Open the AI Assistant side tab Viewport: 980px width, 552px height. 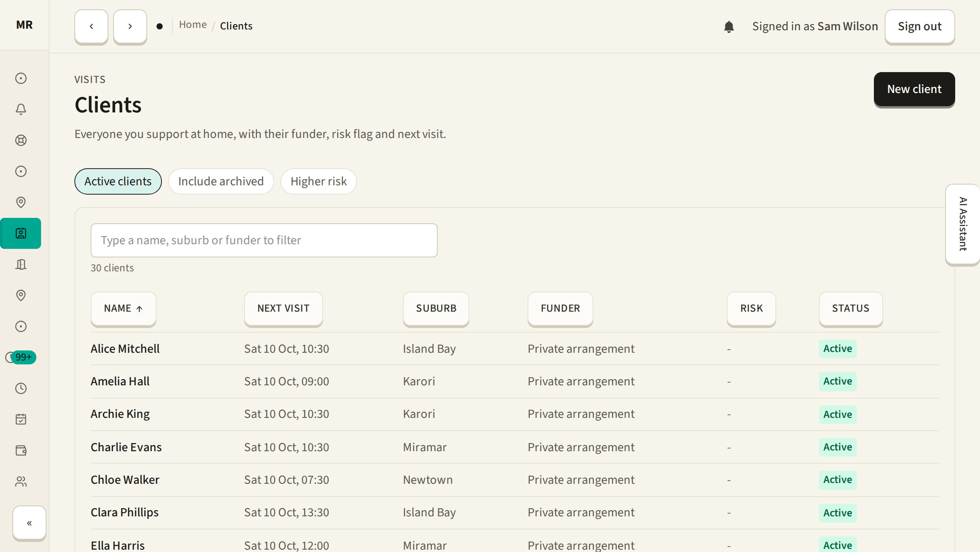click(x=963, y=224)
